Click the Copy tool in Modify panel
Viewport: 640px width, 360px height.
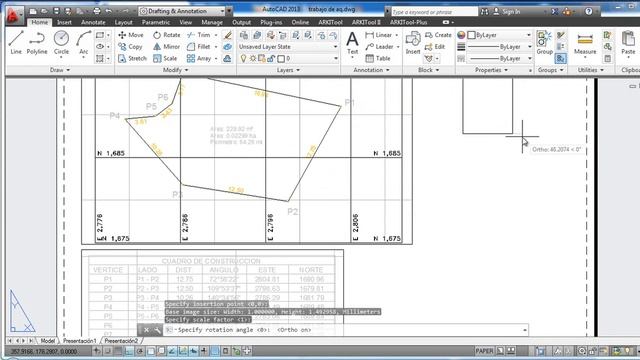tap(130, 47)
